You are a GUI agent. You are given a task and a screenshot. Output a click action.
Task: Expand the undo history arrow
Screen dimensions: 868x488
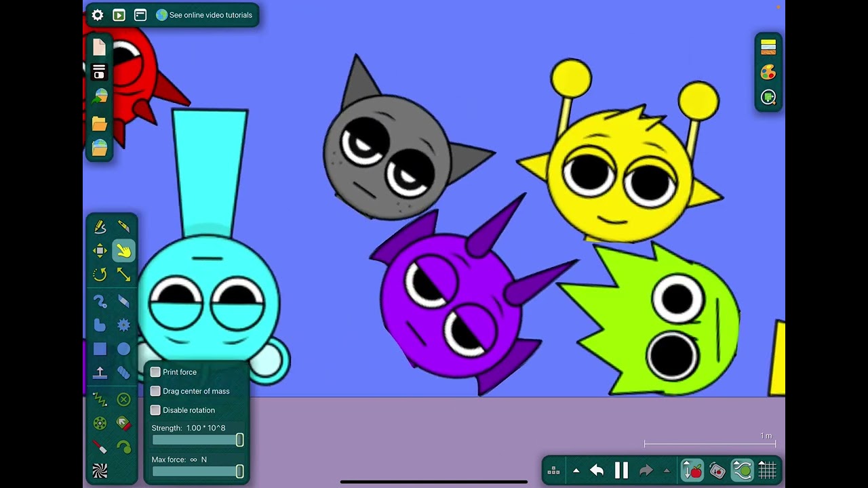[x=576, y=470]
